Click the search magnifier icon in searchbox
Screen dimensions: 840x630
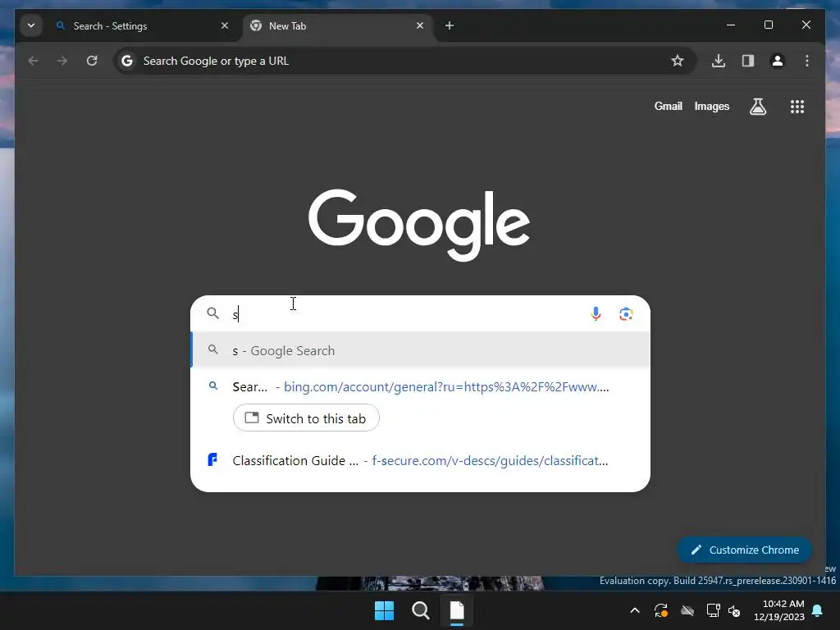coord(213,313)
